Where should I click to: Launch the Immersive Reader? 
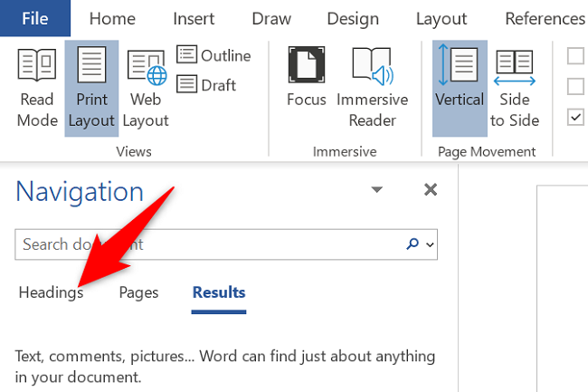372,88
